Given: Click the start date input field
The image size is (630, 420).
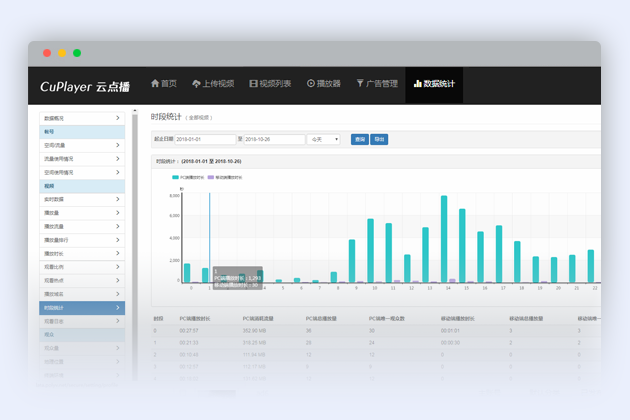Looking at the screenshot, I should pos(205,140).
